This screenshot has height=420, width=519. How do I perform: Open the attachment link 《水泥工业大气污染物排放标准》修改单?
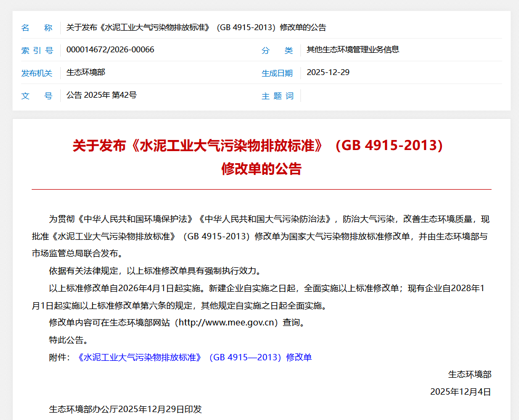tap(194, 358)
